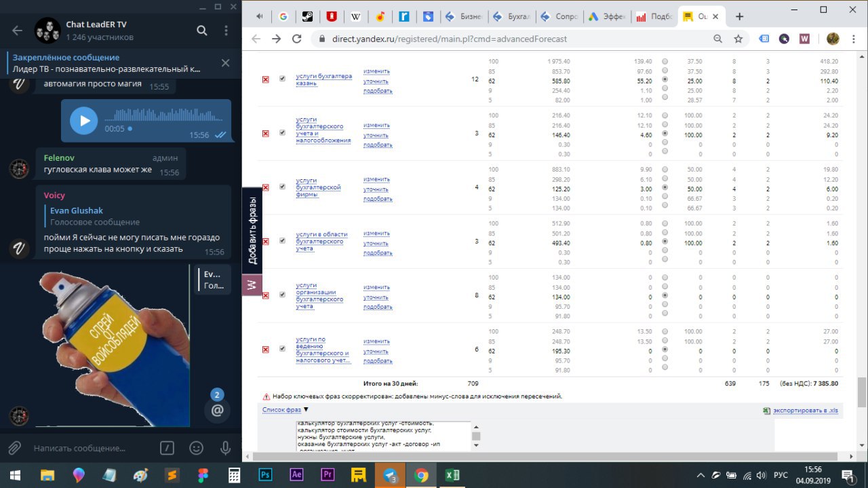Image resolution: width=868 pixels, height=488 pixels.
Task: Reload the Yandex Direct page
Action: pyautogui.click(x=296, y=39)
